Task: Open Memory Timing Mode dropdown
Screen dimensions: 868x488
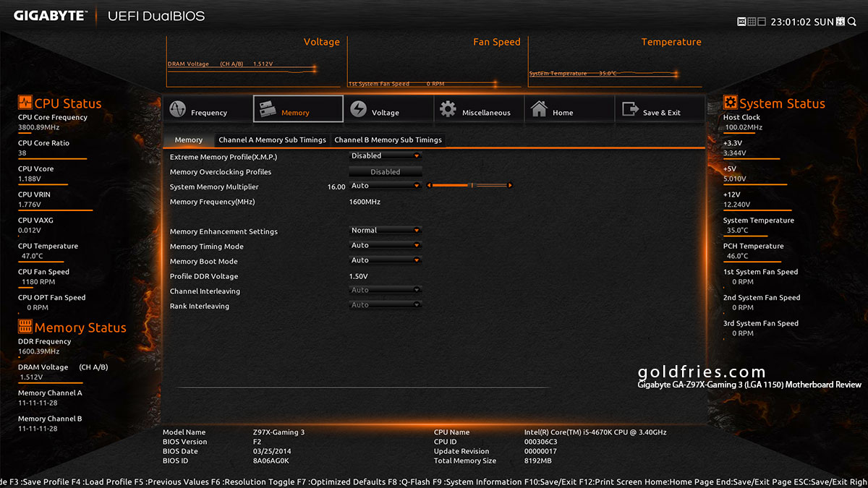Action: pos(385,246)
